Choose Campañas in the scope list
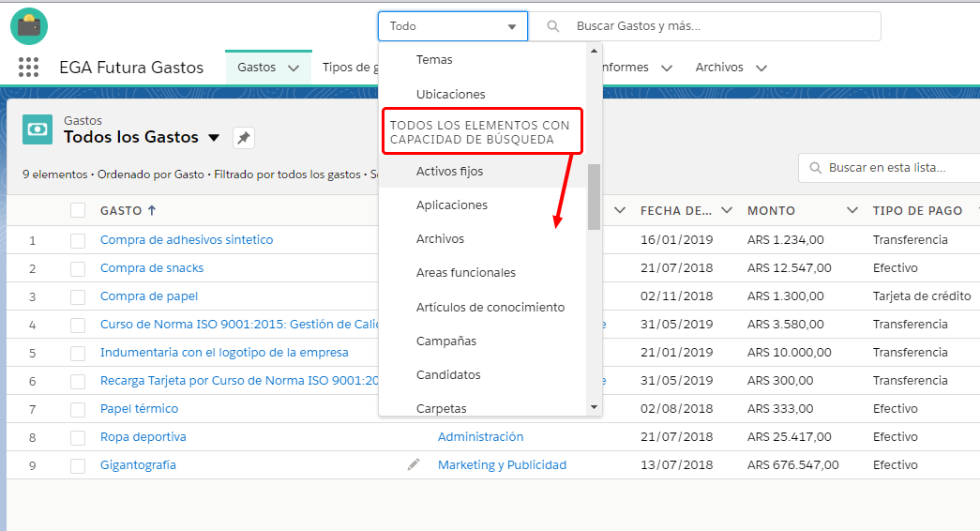Viewport: 980px width, 531px height. coord(483,341)
